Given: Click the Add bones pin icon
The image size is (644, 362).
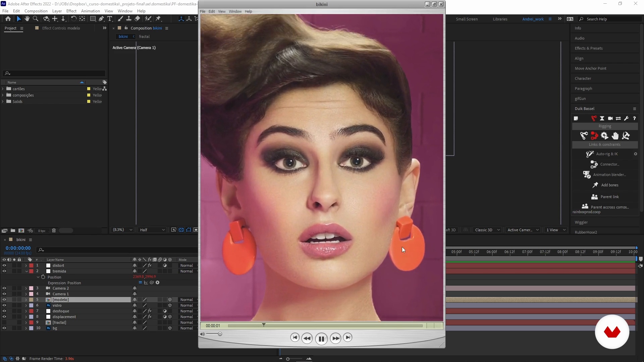Looking at the screenshot, I should (595, 185).
